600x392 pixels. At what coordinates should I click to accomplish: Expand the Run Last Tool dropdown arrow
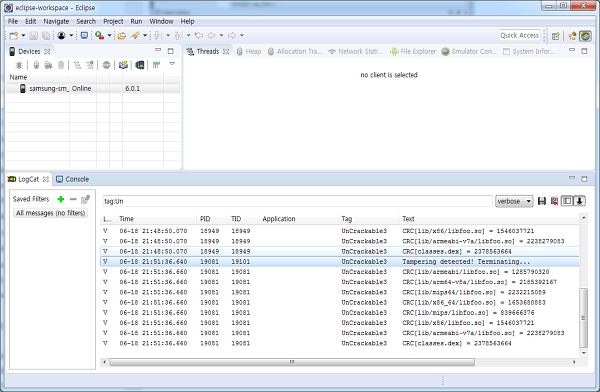(109, 36)
